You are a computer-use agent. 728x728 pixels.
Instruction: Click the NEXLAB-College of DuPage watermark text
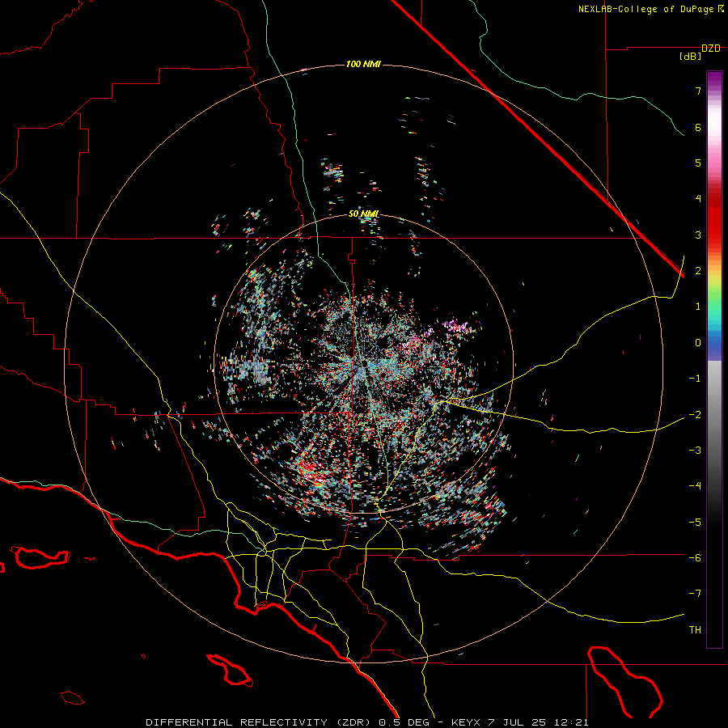(651, 9)
